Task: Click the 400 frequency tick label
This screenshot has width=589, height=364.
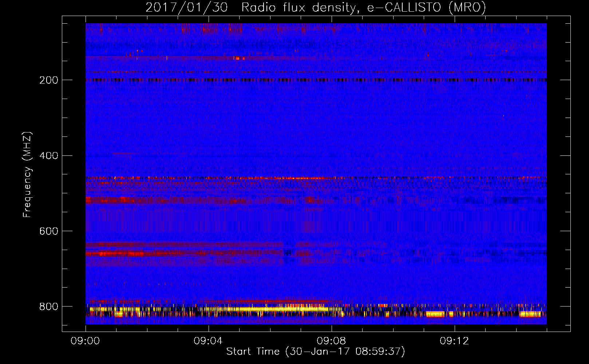Action: point(49,156)
